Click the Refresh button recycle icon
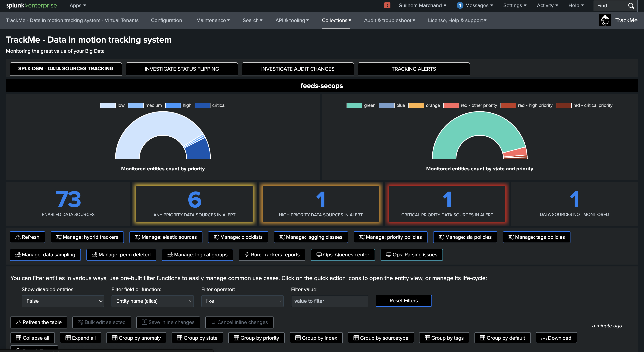This screenshot has height=352, width=644. (18, 237)
